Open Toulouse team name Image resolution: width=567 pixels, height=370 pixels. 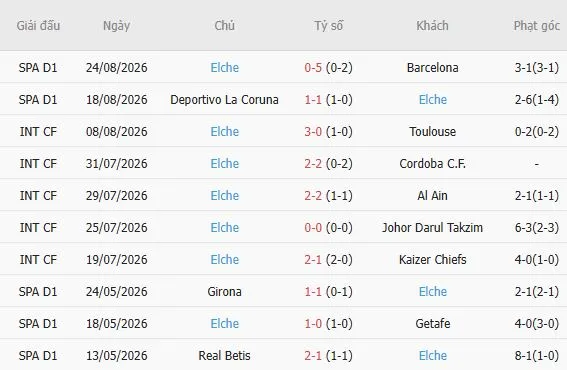(432, 132)
